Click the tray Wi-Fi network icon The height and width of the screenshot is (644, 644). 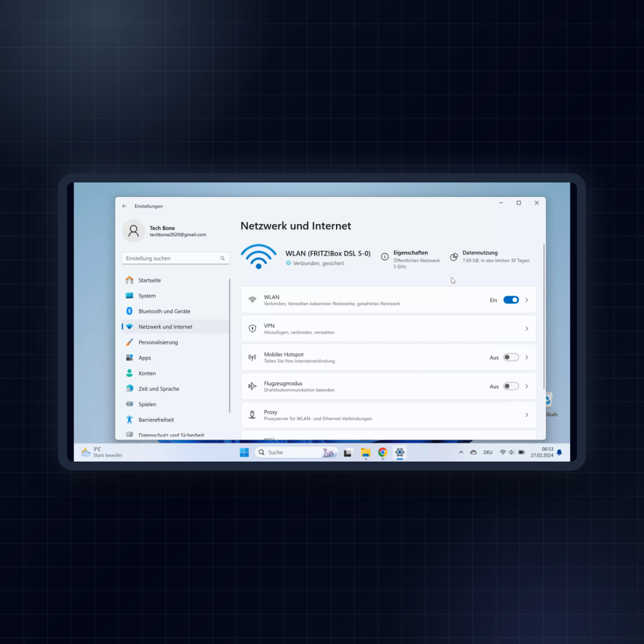(x=503, y=452)
